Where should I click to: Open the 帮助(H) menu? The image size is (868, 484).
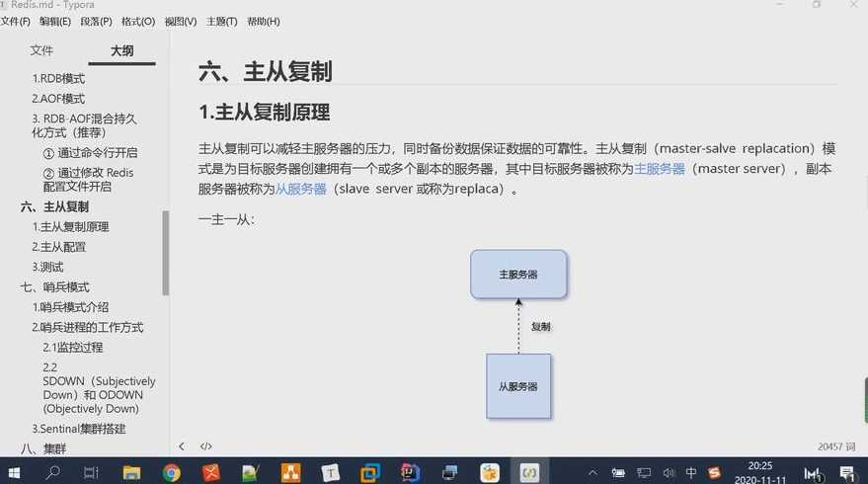(263, 22)
